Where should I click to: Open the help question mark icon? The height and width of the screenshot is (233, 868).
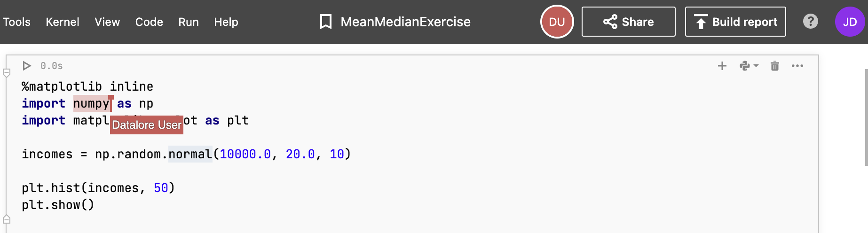point(810,22)
